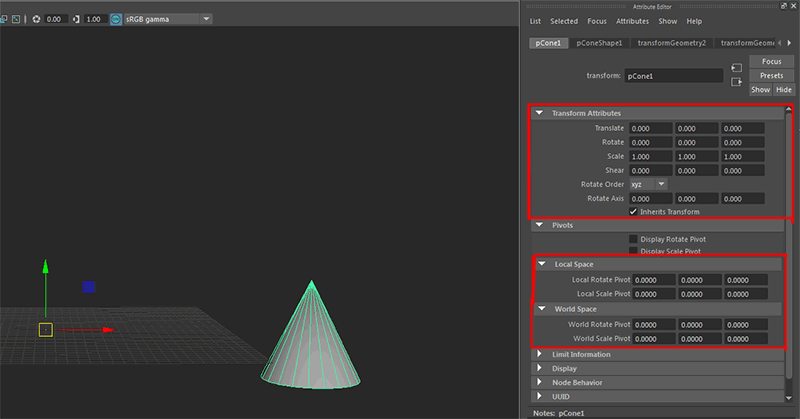Click the Presets button

pos(771,75)
